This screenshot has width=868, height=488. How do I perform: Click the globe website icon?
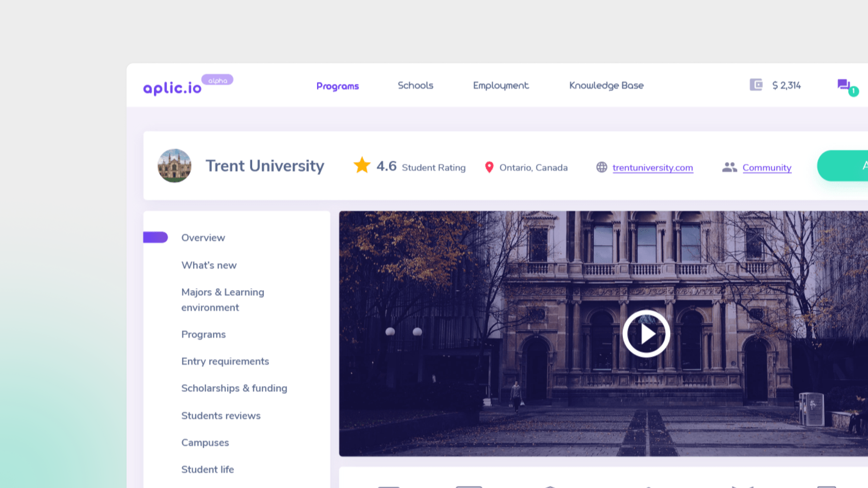[x=601, y=167]
